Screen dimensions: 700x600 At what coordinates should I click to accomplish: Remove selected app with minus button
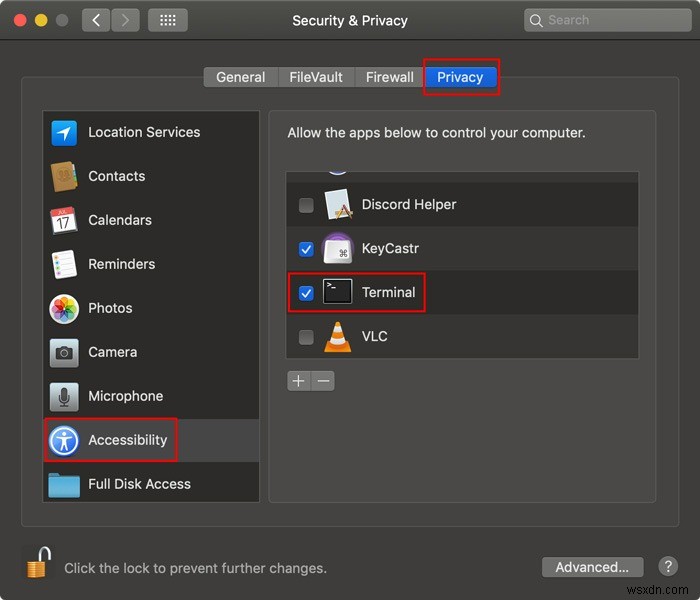(x=323, y=381)
